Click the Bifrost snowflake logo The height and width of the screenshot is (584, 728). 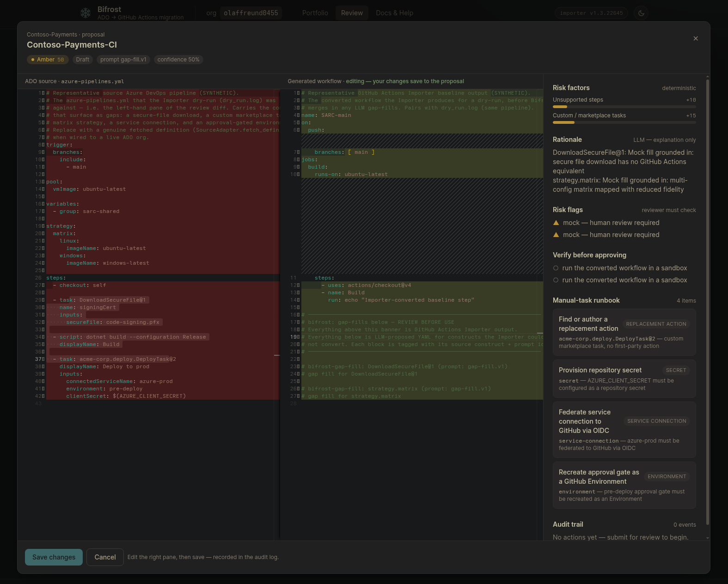click(x=86, y=13)
